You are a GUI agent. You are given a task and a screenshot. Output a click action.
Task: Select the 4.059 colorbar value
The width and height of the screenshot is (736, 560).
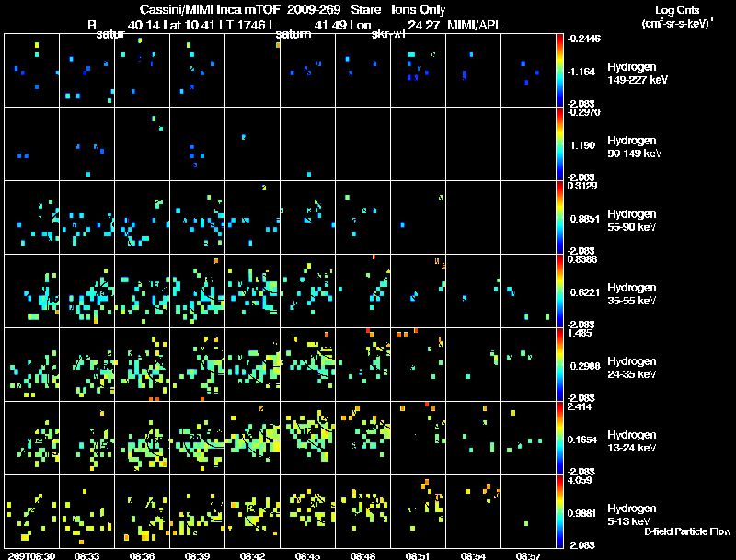click(x=580, y=480)
